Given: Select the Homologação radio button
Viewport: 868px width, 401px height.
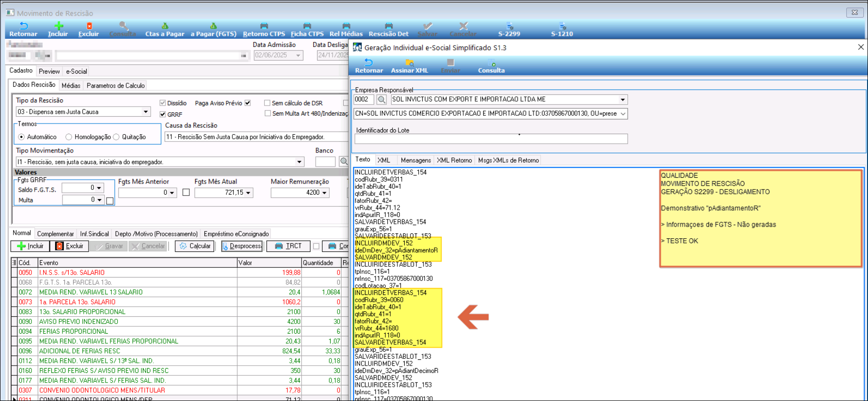Looking at the screenshot, I should point(69,137).
